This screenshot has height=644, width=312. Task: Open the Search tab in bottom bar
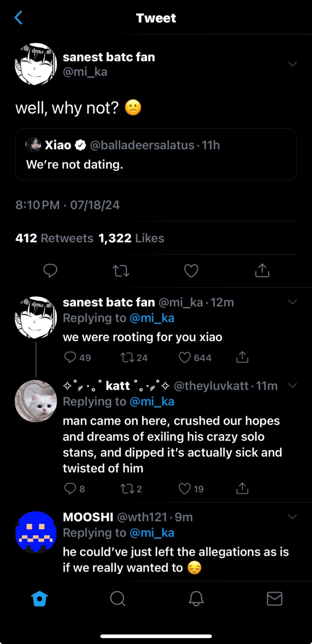(118, 598)
